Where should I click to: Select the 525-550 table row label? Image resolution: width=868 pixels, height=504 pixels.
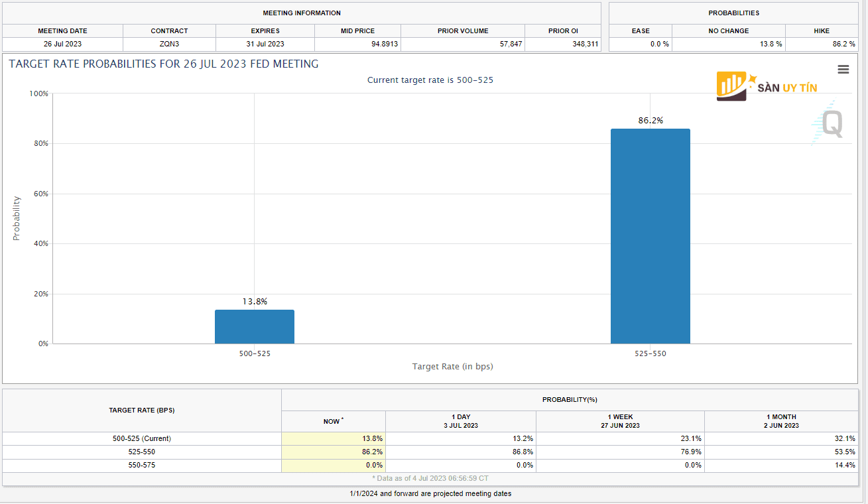pyautogui.click(x=142, y=452)
